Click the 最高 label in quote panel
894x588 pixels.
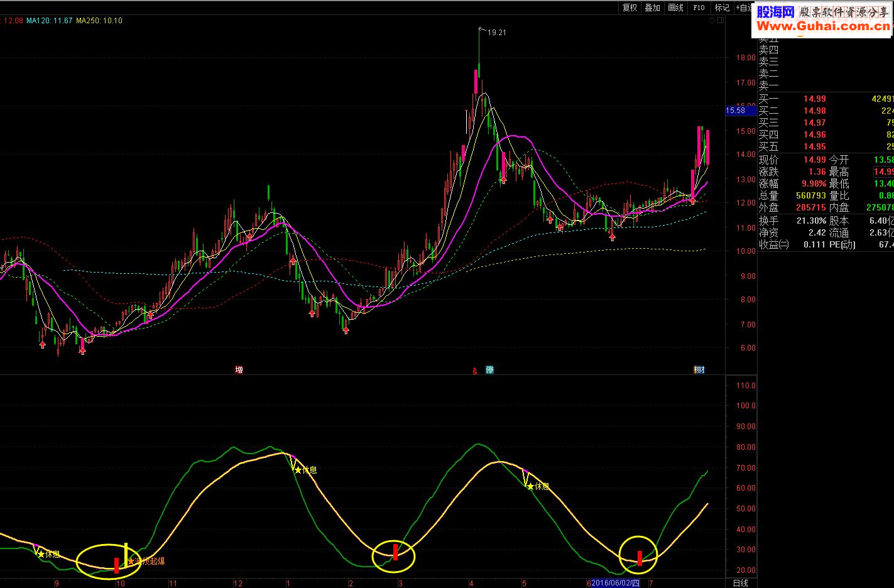[839, 171]
